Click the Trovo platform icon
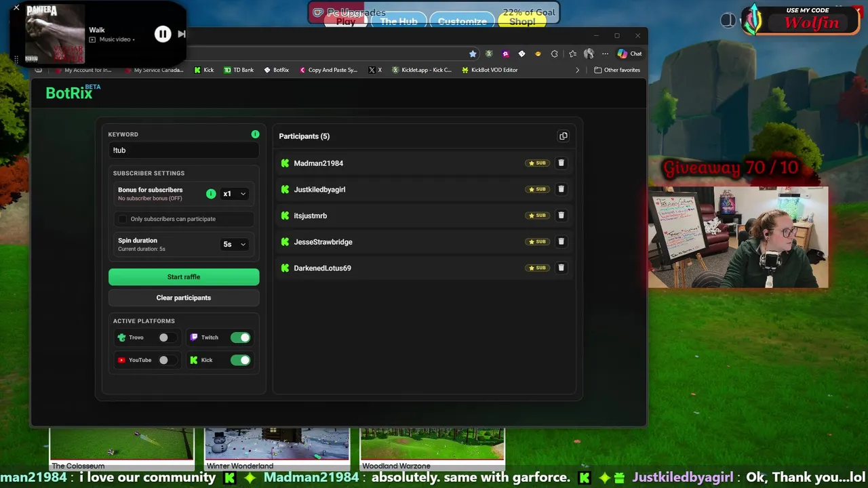The image size is (868, 488). point(121,338)
